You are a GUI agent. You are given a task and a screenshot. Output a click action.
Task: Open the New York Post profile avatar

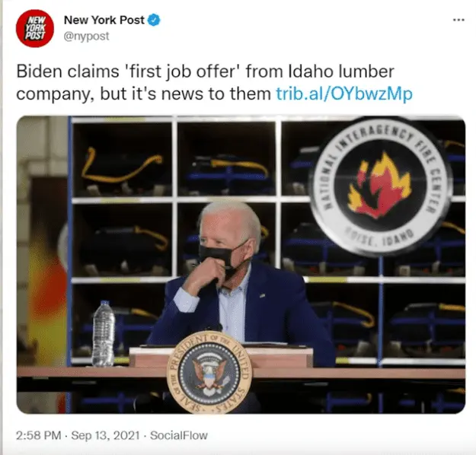pos(34,28)
